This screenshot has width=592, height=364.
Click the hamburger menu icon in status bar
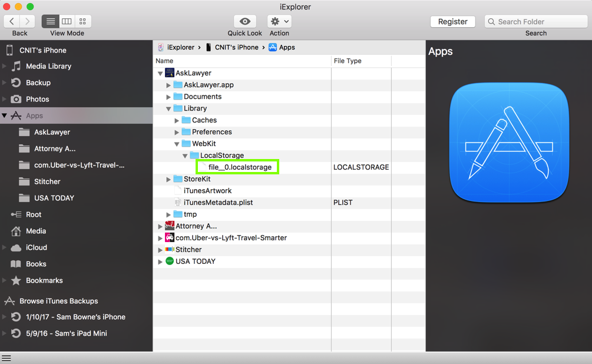pos(6,358)
